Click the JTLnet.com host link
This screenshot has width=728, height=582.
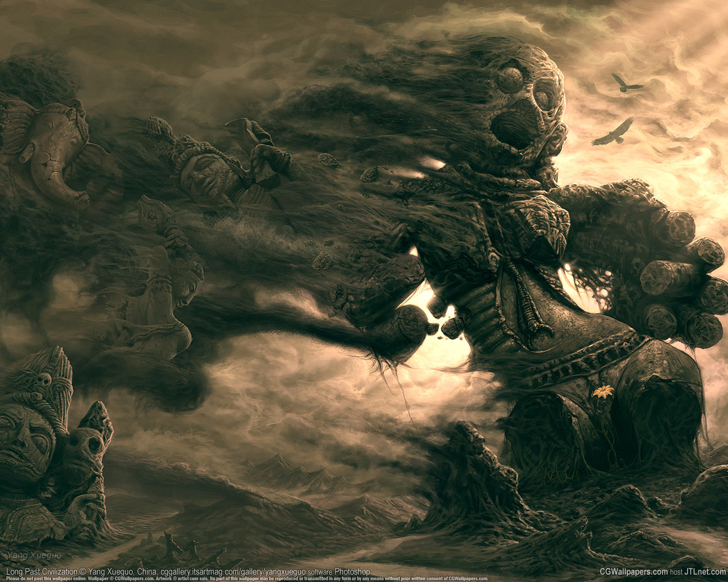(x=705, y=572)
